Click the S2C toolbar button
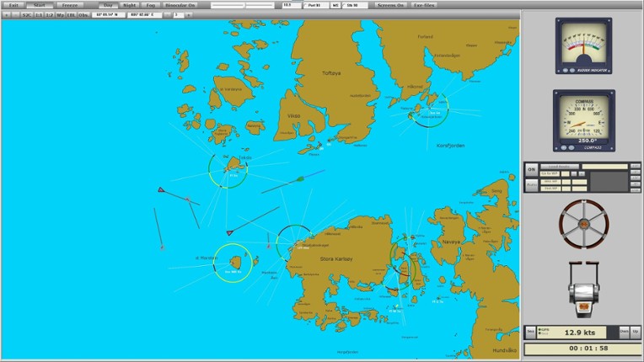This screenshot has height=362, width=644. [26, 15]
